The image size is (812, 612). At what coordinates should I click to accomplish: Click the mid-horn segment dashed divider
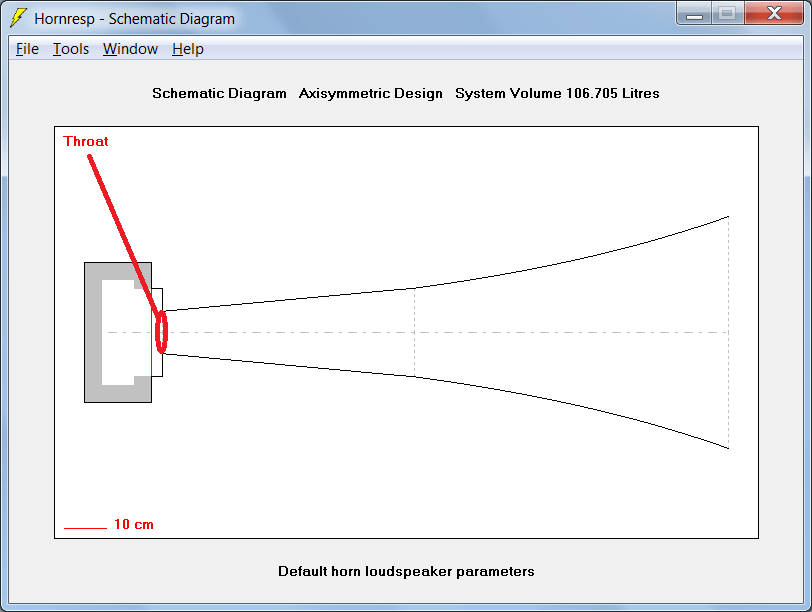[415, 332]
